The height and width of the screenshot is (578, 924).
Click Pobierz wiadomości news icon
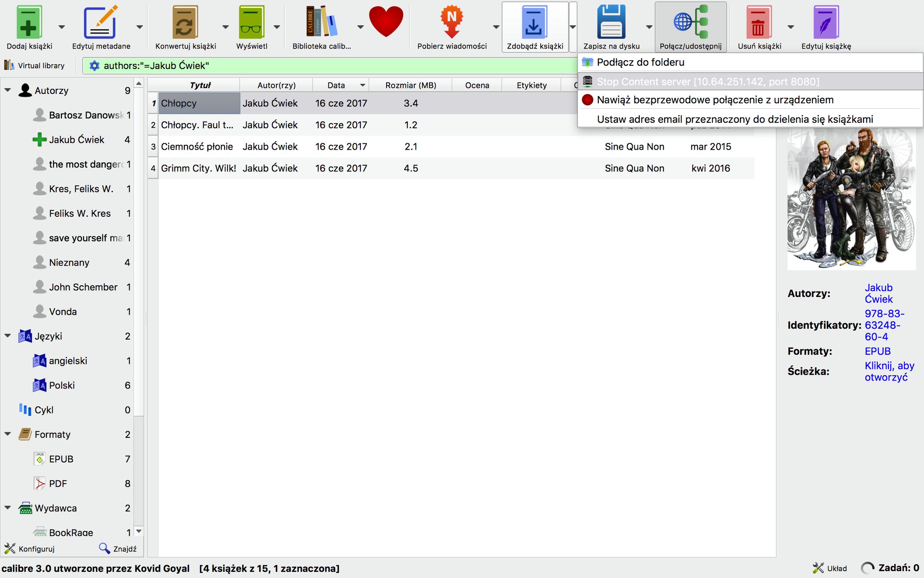[452, 22]
